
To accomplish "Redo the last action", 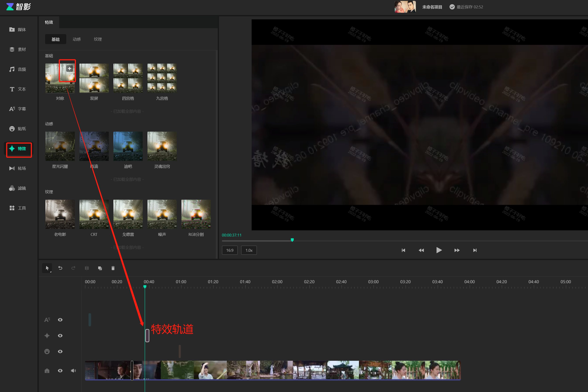I will coord(73,268).
